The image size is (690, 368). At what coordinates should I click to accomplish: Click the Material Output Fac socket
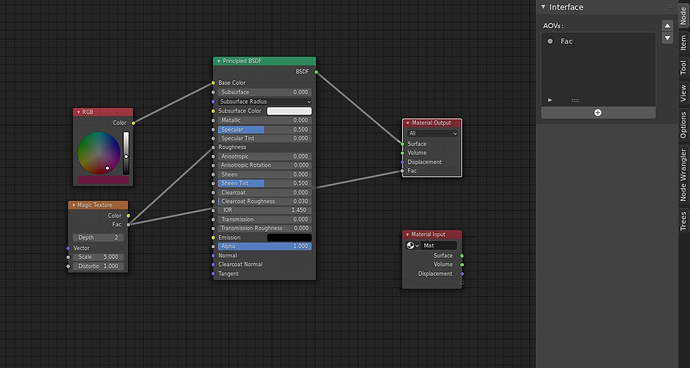[x=402, y=171]
